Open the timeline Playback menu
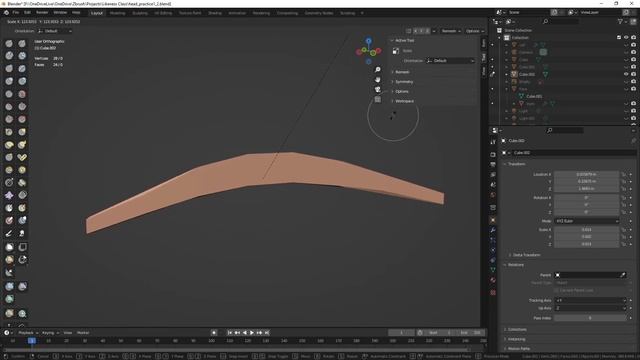Image resolution: width=640 pixels, height=360 pixels. 27,333
